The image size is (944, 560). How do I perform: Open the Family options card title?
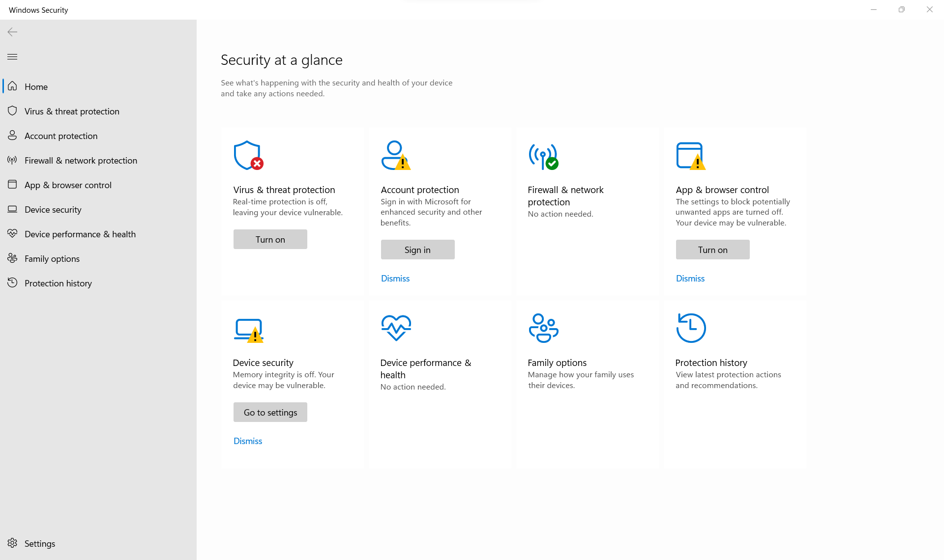pos(557,363)
